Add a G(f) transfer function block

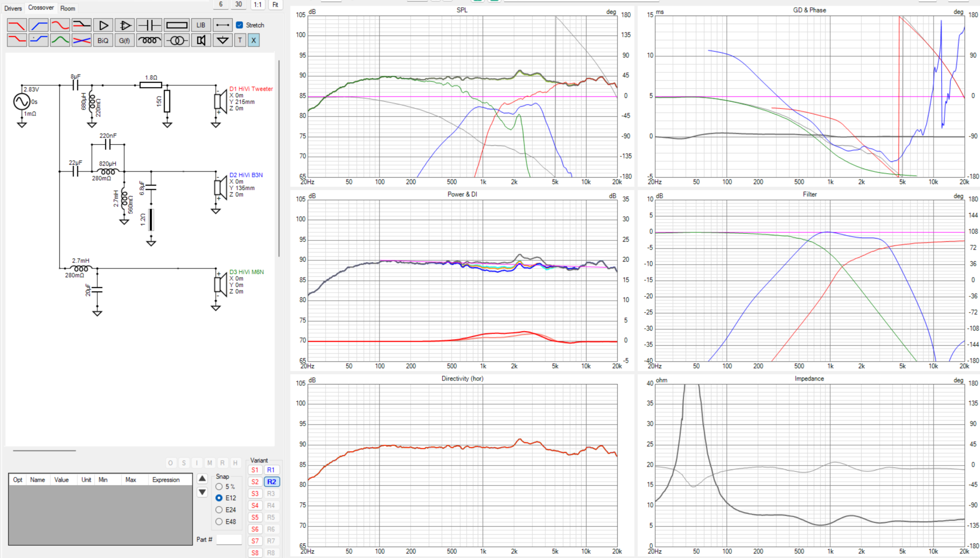pyautogui.click(x=124, y=40)
